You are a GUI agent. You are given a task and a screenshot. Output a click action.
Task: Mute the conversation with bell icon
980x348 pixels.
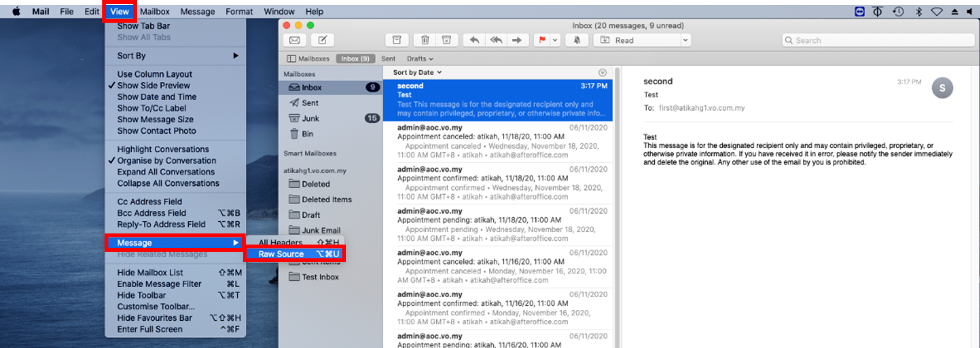pos(576,40)
